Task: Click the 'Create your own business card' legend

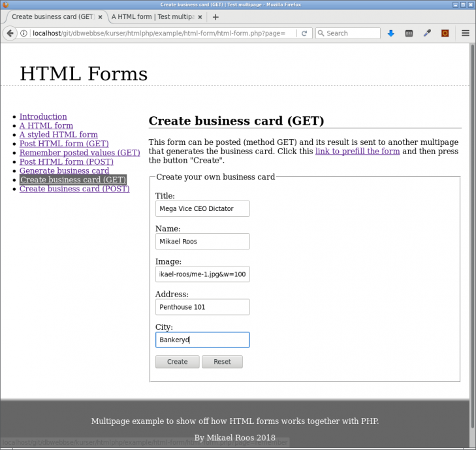Action: (215, 177)
